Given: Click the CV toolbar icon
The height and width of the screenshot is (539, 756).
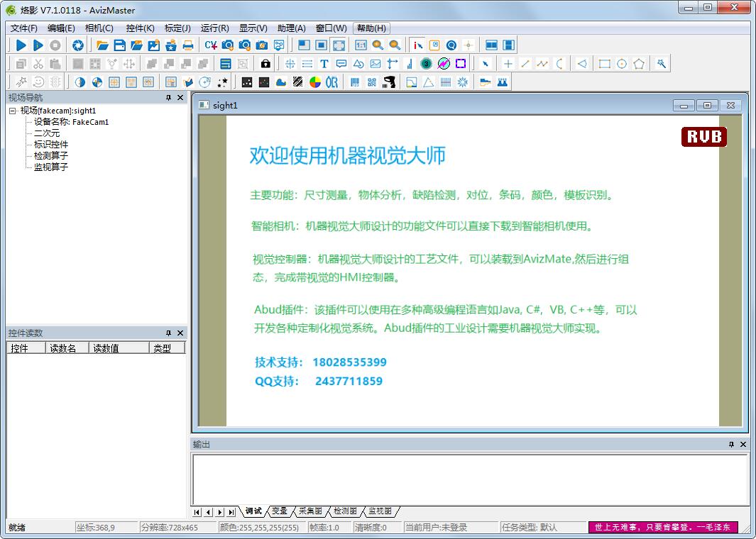Looking at the screenshot, I should coord(211,45).
